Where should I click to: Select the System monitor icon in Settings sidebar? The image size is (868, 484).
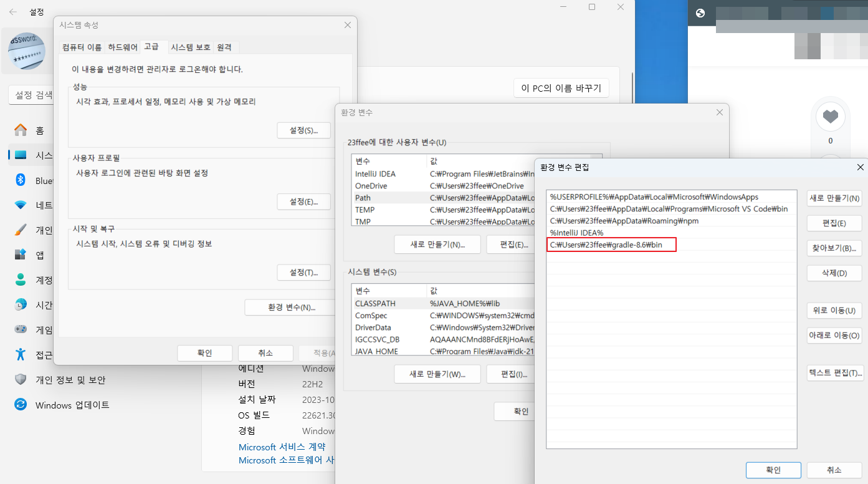(x=21, y=155)
